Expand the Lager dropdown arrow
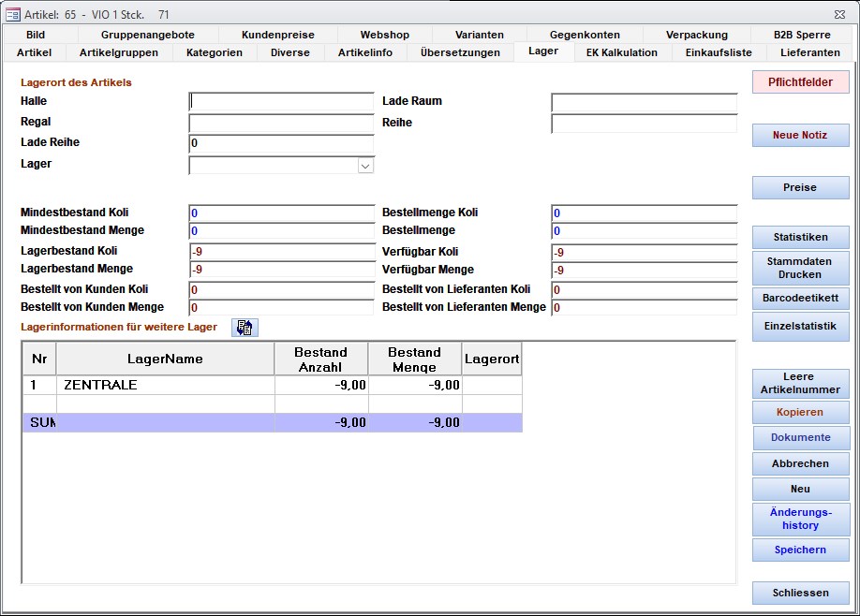The height and width of the screenshot is (616, 860). [365, 166]
